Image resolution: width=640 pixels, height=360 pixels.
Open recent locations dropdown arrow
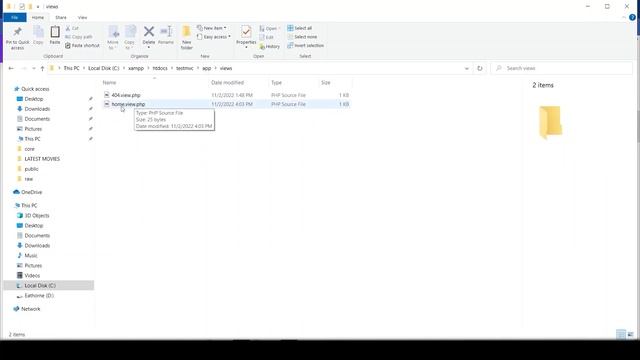click(34, 69)
